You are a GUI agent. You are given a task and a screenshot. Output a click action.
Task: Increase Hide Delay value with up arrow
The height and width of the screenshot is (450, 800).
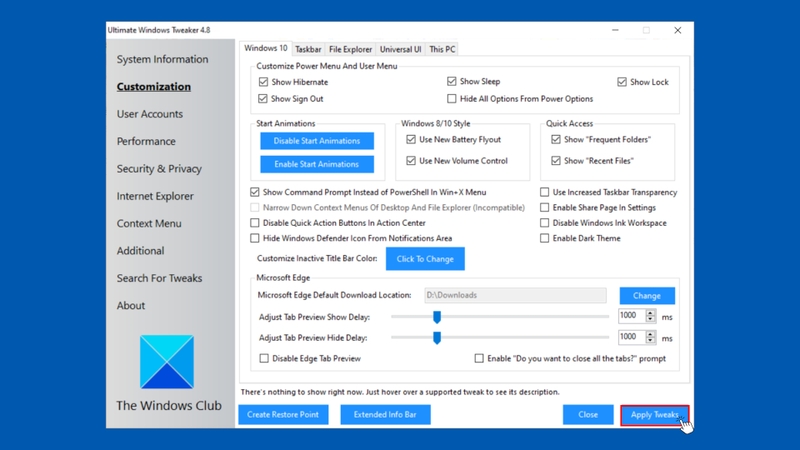point(650,334)
